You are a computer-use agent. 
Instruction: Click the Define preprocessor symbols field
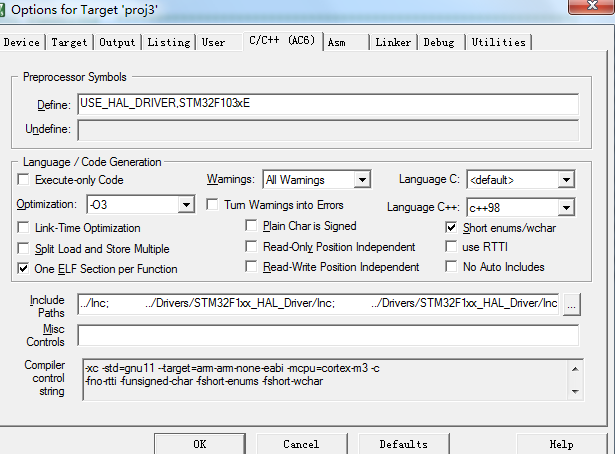click(x=328, y=104)
